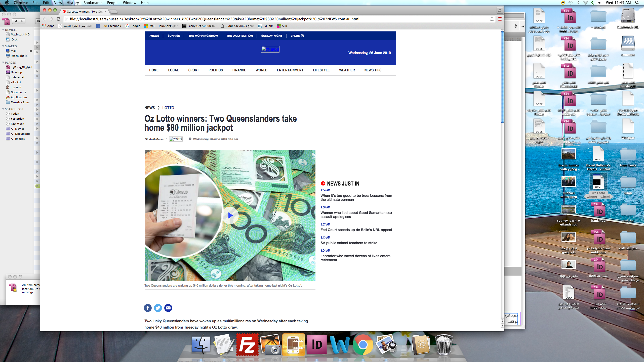The height and width of the screenshot is (362, 644).
Task: Play the Oz Lotto video
Action: point(230,215)
